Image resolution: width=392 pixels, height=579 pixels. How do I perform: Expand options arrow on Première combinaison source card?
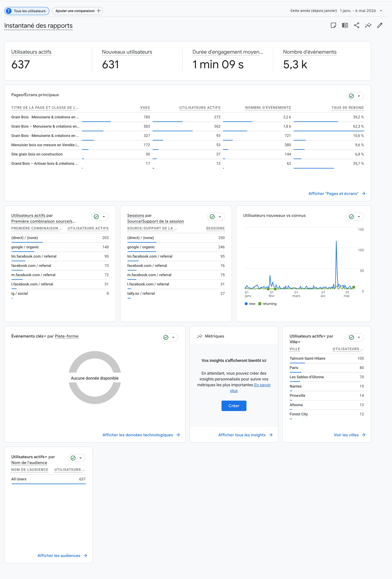(104, 217)
